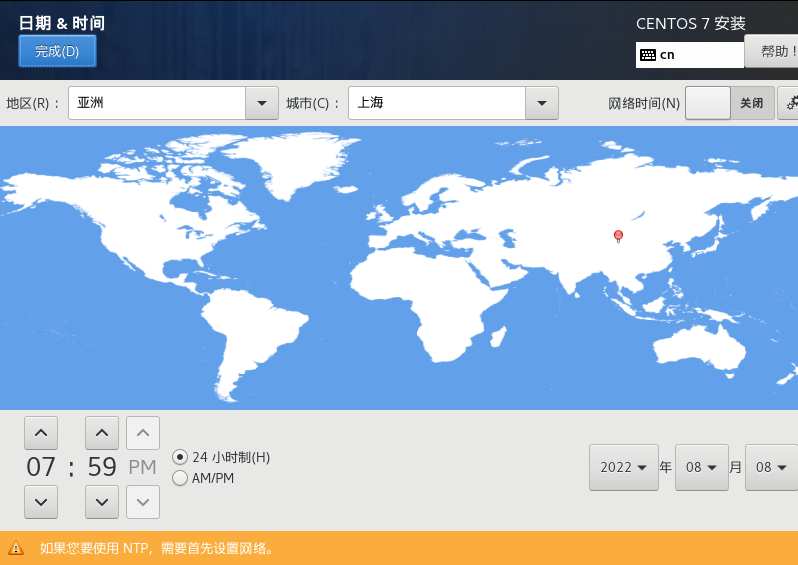The height and width of the screenshot is (565, 798).
Task: Click the PM indicator text
Action: click(x=142, y=467)
